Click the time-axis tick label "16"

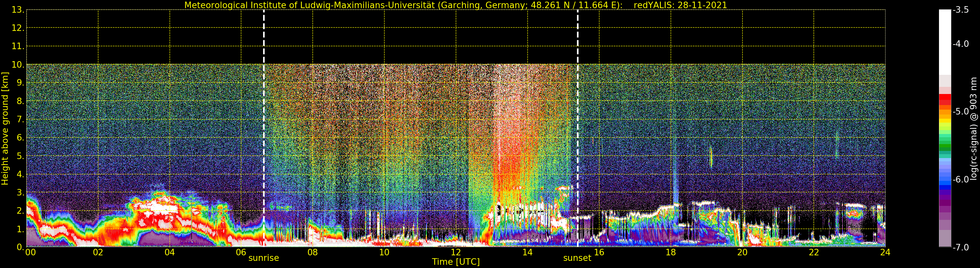[x=599, y=252]
